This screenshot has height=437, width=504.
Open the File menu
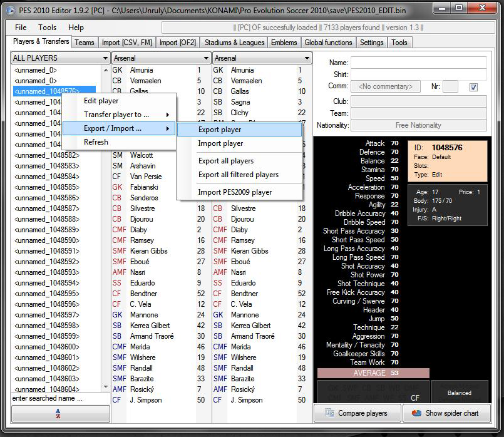click(21, 28)
